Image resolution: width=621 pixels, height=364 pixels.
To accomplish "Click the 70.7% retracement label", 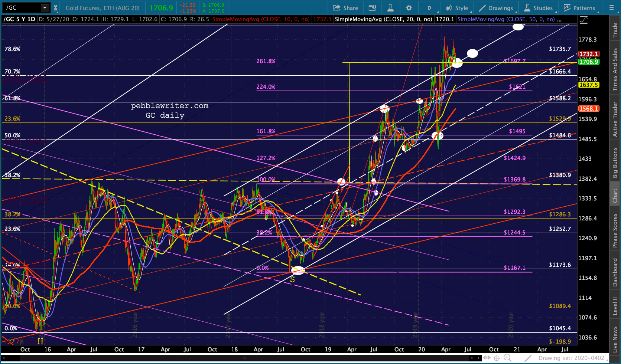I will (x=12, y=72).
